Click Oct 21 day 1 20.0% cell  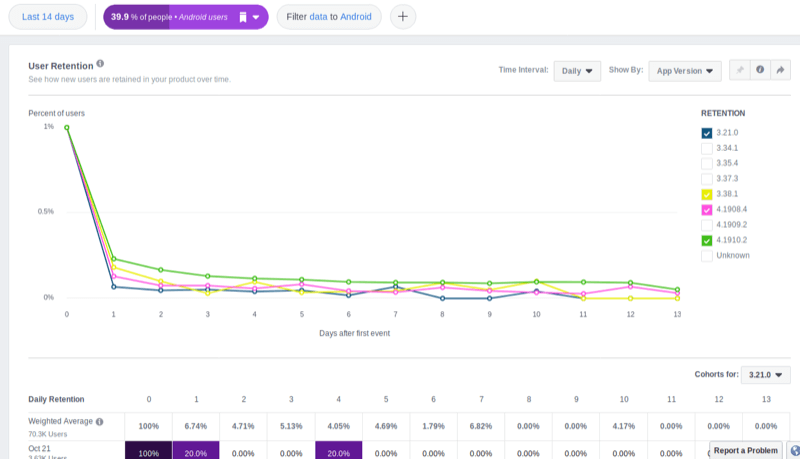[196, 450]
